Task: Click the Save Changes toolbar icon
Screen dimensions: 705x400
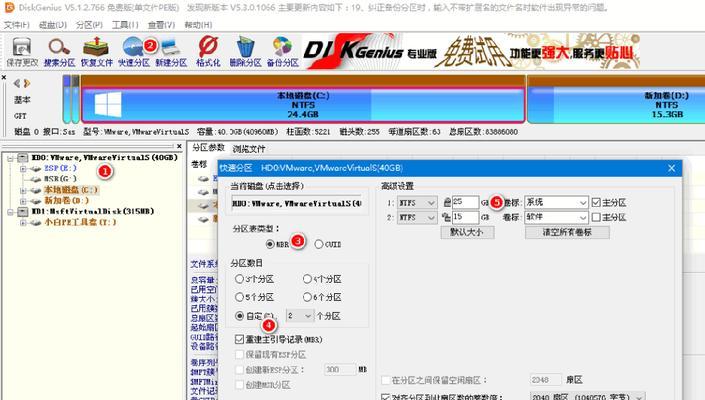Action: [22, 52]
